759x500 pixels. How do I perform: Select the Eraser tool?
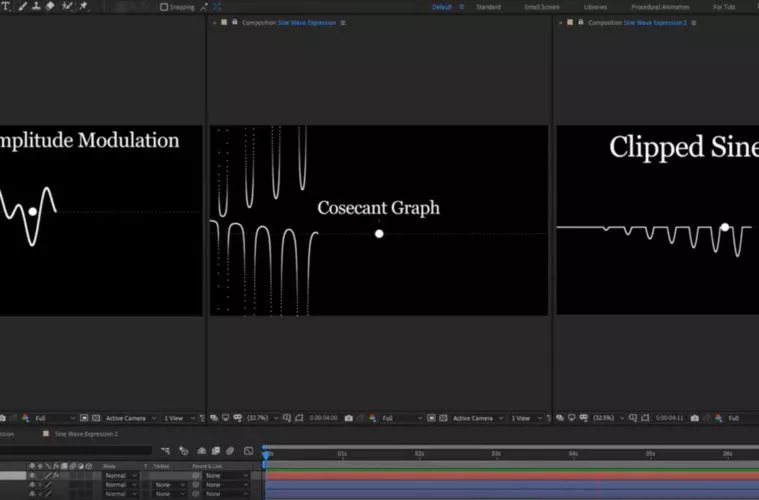point(50,6)
